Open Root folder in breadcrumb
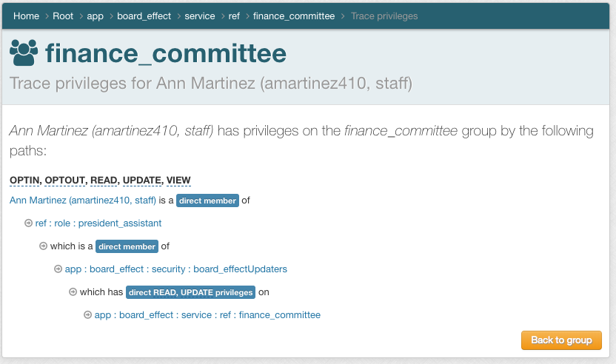 point(63,16)
